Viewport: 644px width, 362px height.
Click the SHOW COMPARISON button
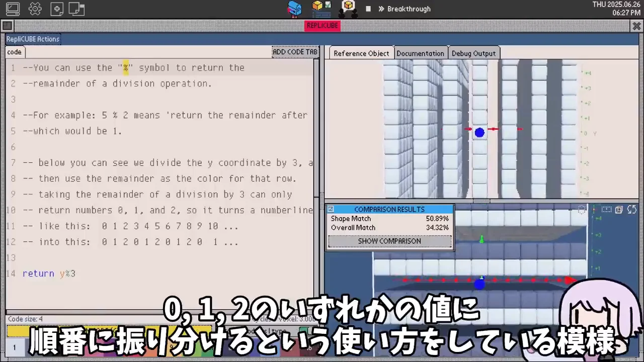click(x=389, y=241)
